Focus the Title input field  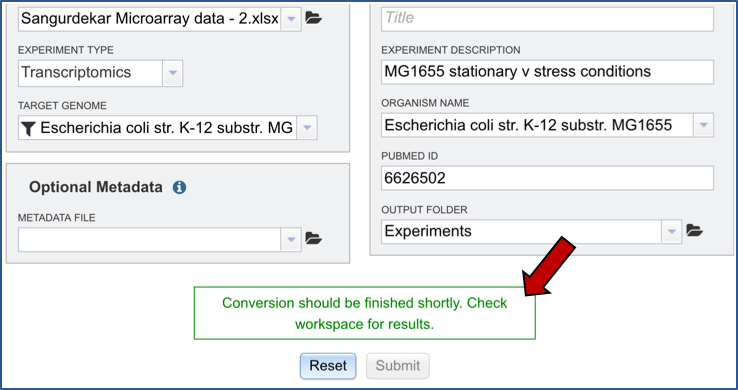click(x=547, y=19)
